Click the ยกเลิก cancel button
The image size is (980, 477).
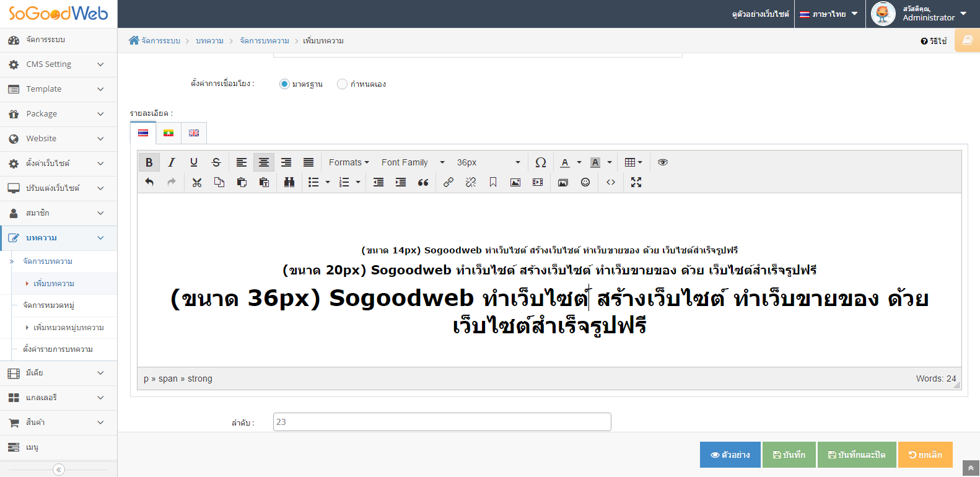[x=925, y=455]
